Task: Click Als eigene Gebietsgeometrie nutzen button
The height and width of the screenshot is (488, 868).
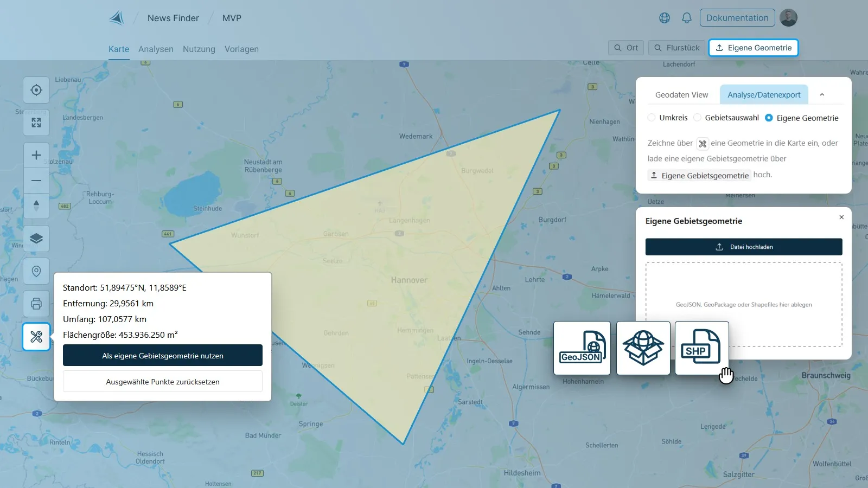Action: [x=163, y=356]
